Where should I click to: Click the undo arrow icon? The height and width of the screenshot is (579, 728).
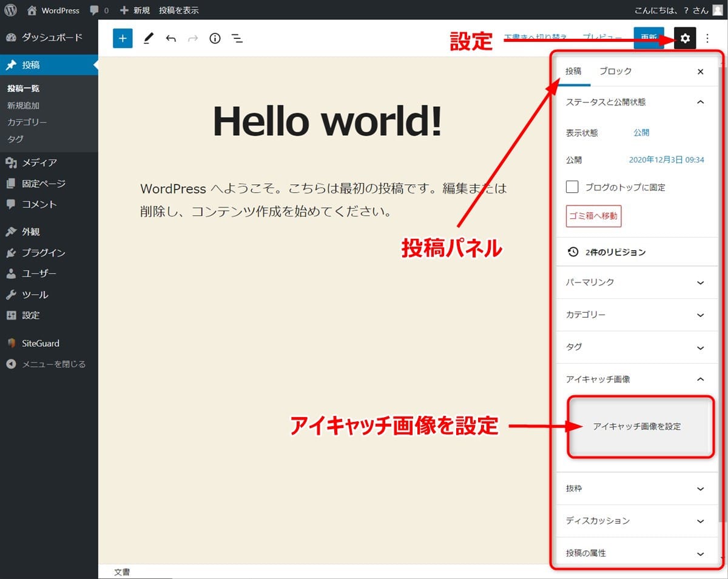[x=170, y=38]
